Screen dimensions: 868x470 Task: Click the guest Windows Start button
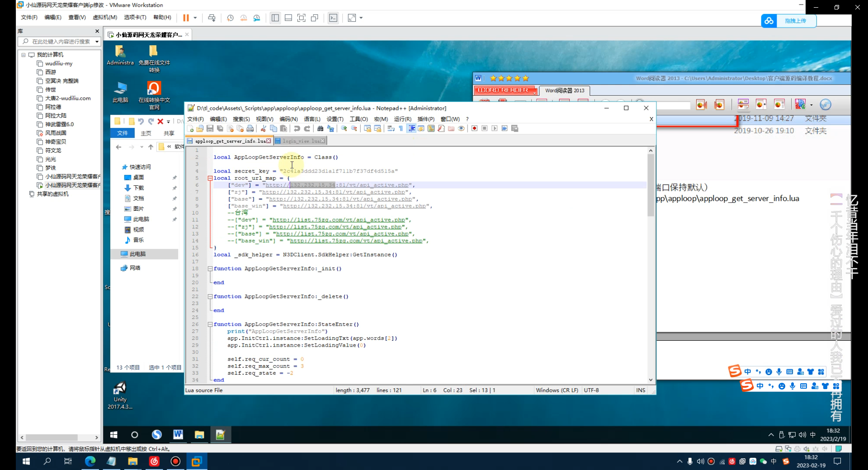113,435
